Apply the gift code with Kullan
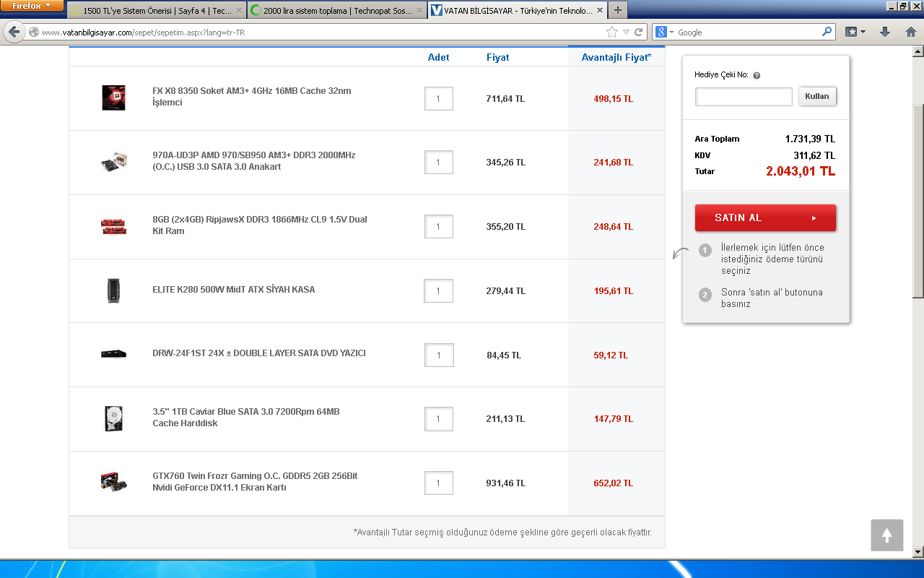 (x=817, y=96)
